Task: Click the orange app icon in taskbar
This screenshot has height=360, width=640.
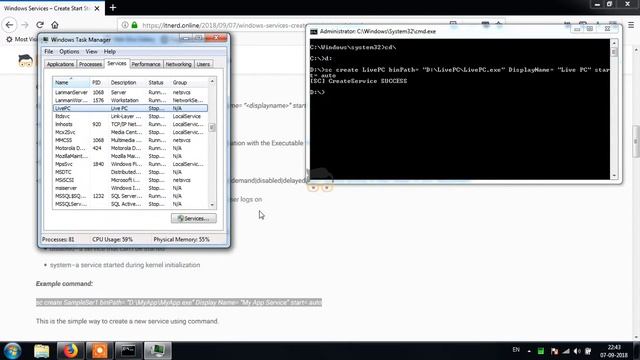Action: point(99,351)
